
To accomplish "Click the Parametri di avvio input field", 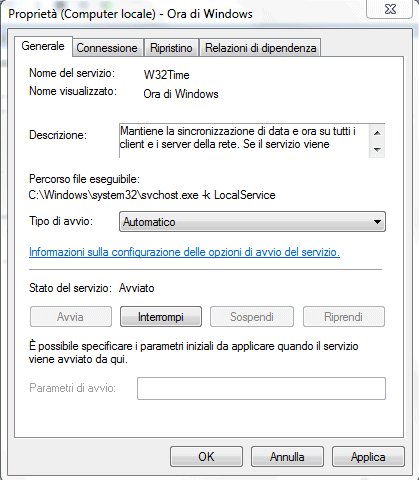I will point(261,388).
